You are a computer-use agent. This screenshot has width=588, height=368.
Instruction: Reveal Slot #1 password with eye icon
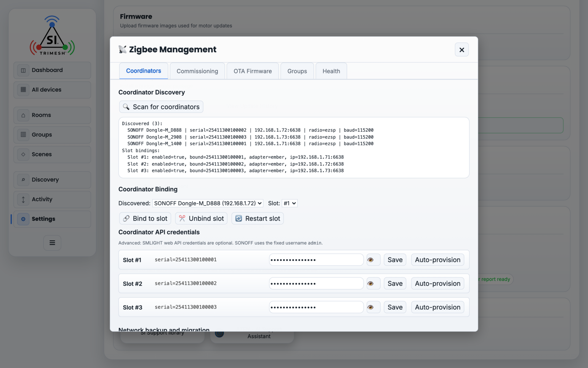point(373,260)
